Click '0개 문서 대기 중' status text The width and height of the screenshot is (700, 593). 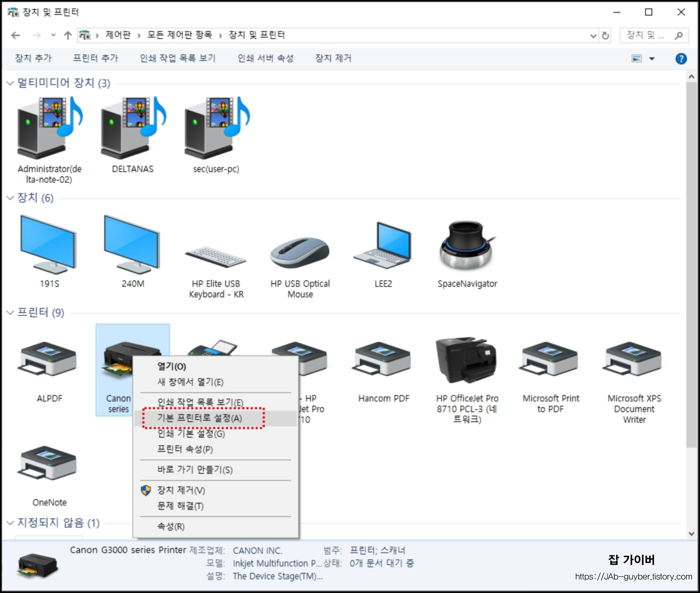[x=381, y=563]
